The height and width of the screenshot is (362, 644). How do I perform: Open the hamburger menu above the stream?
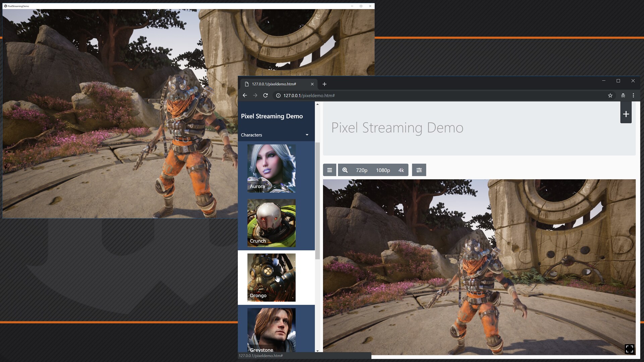click(x=329, y=170)
